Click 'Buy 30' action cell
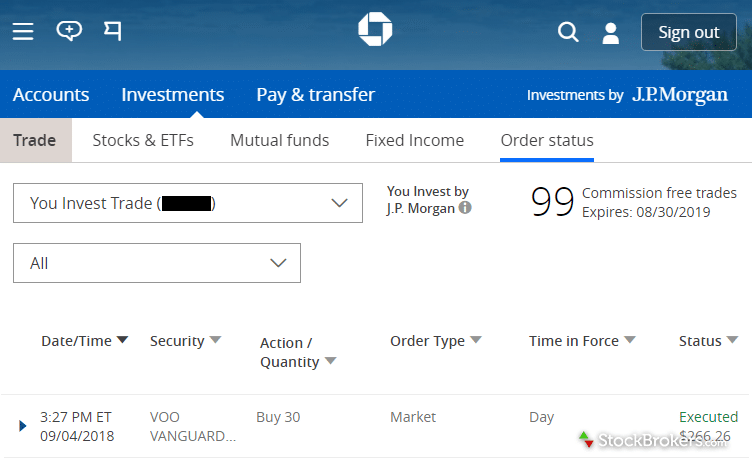The height and width of the screenshot is (464, 752). 278,417
